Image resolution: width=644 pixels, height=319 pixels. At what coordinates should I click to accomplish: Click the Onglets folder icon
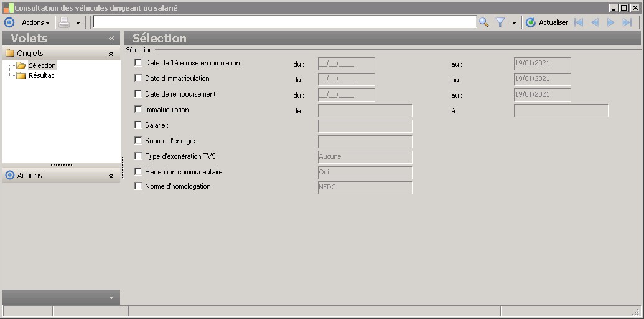pyautogui.click(x=10, y=53)
